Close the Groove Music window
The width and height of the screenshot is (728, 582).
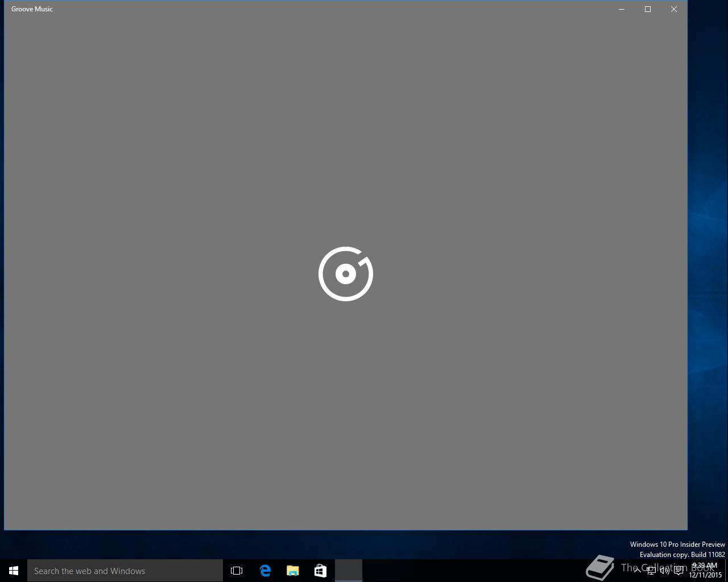tap(674, 9)
